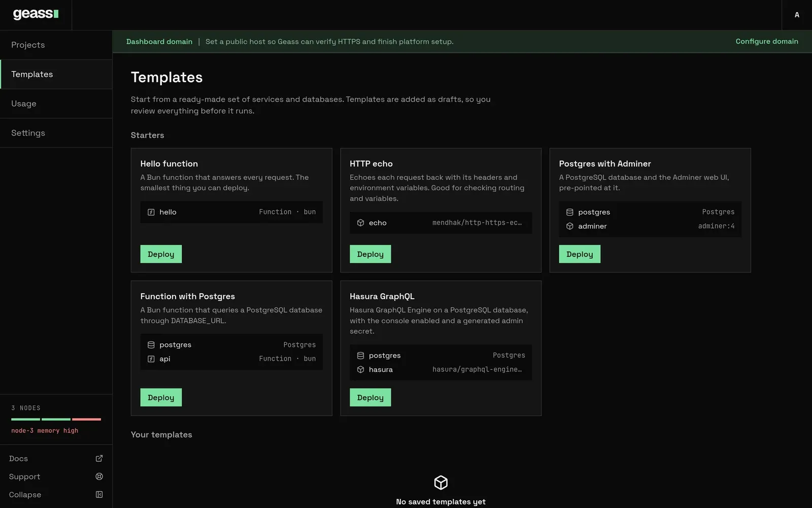
Task: Deploy the Hello function template
Action: [161, 254]
